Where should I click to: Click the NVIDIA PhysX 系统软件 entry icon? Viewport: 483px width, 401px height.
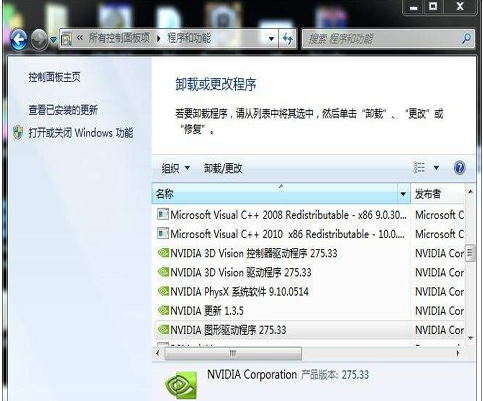pyautogui.click(x=163, y=291)
